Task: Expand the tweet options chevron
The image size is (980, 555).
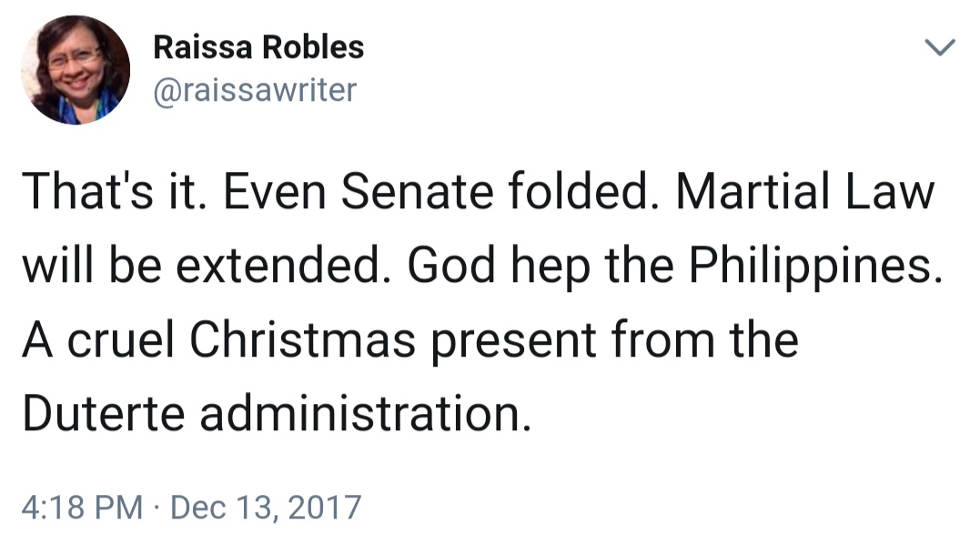Action: [941, 47]
